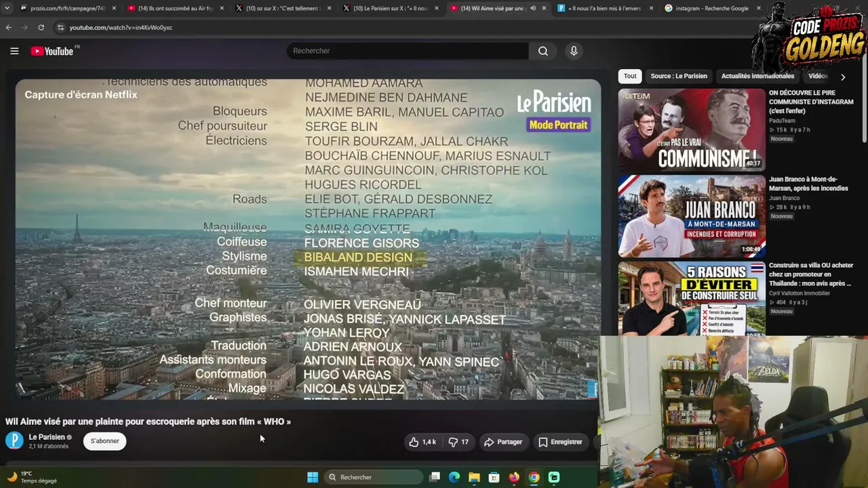Image resolution: width=868 pixels, height=488 pixels.
Task: Like the video with thumbs up
Action: [422, 442]
